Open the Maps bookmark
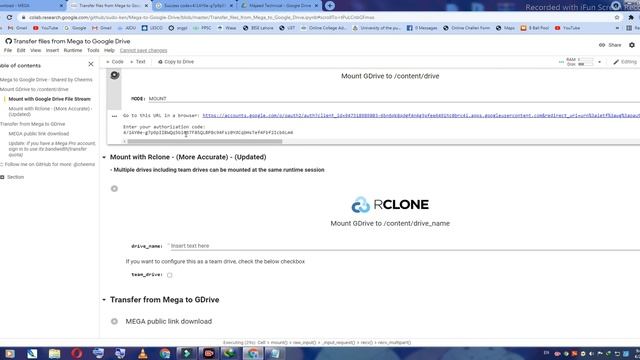Image resolution: width=640 pixels, height=360 pixels. pos(505,28)
